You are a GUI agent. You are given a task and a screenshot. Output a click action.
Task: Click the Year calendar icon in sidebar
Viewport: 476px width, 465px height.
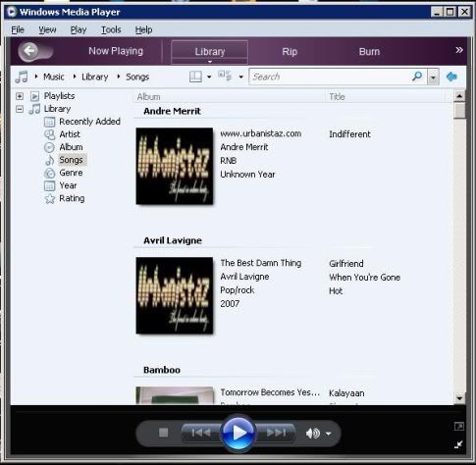point(49,185)
